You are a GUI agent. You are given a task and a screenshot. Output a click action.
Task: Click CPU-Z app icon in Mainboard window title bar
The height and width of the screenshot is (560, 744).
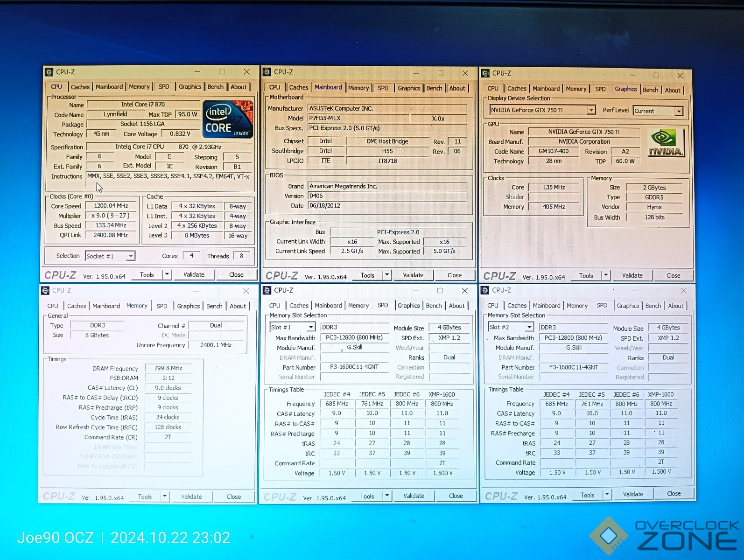267,72
